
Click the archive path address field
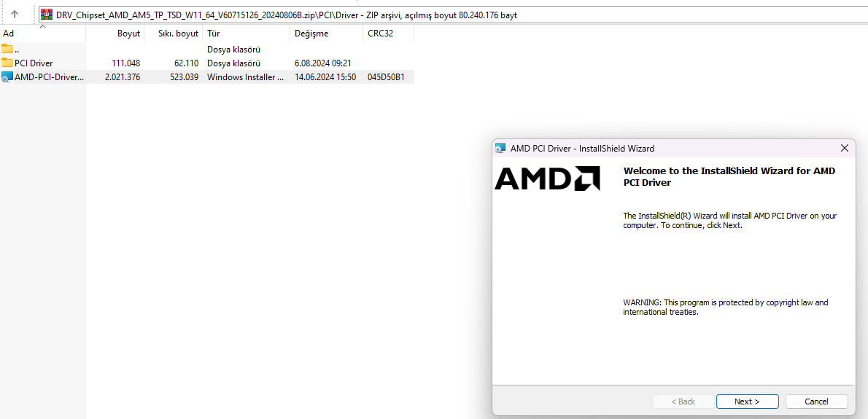[x=453, y=15]
